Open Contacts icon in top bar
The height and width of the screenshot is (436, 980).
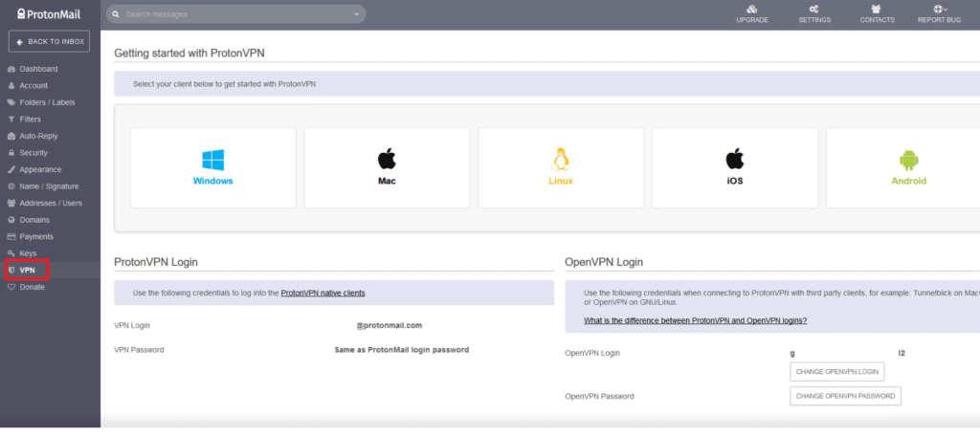pos(877,9)
